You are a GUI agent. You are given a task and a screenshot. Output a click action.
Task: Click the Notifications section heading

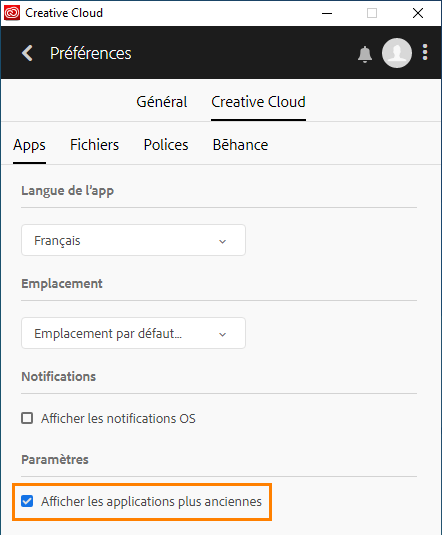(x=59, y=377)
